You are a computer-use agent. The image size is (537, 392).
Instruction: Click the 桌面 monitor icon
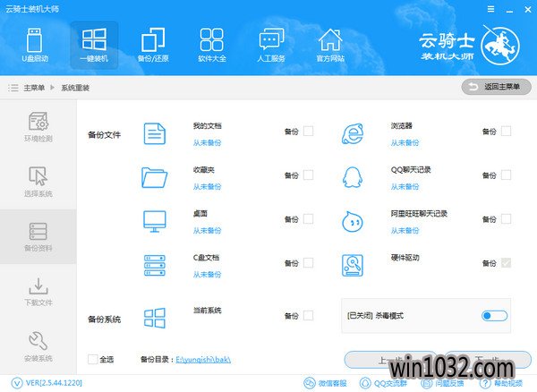pyautogui.click(x=155, y=221)
